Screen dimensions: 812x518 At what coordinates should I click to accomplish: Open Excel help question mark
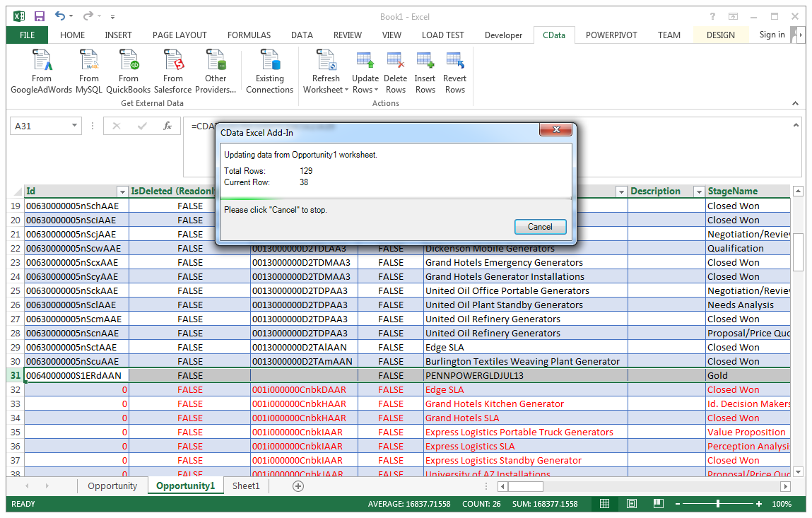pyautogui.click(x=712, y=16)
